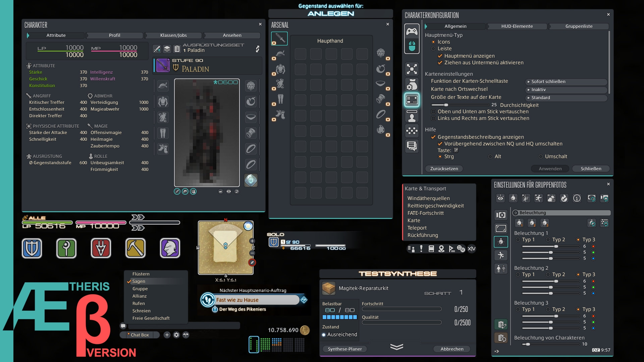The height and width of the screenshot is (362, 644).
Task: Click the blue tank shield role icon
Action: (x=32, y=248)
